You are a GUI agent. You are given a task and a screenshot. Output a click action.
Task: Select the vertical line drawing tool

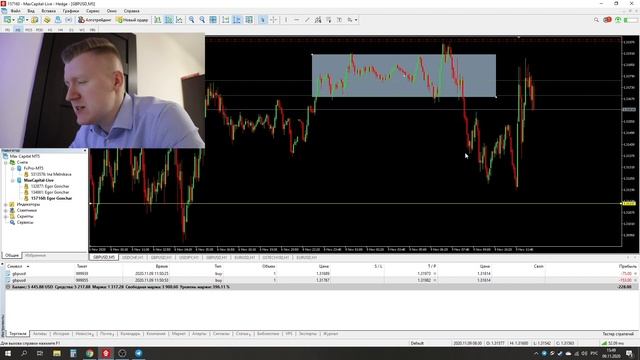(286, 20)
